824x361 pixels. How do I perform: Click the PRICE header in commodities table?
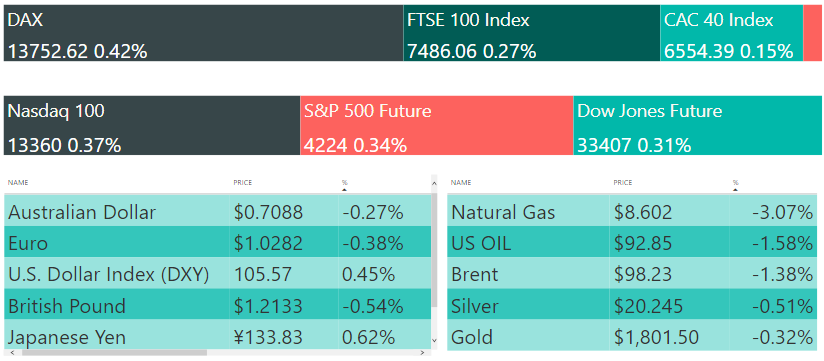623,183
